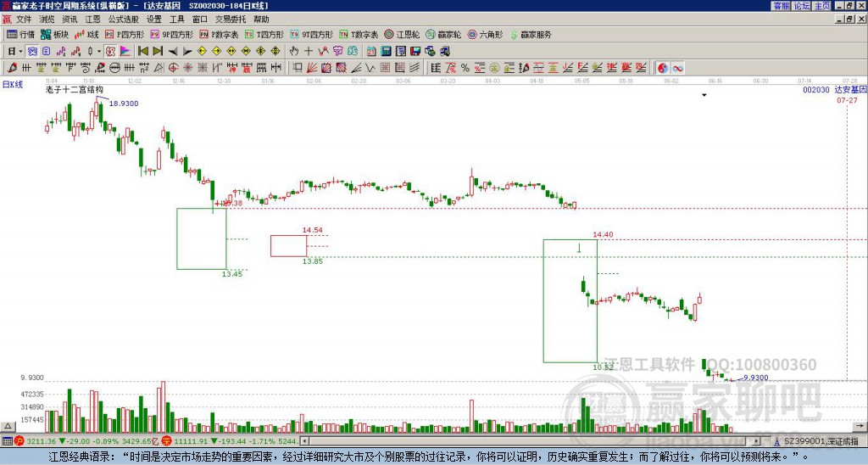Open the 设置 menu

(x=154, y=20)
